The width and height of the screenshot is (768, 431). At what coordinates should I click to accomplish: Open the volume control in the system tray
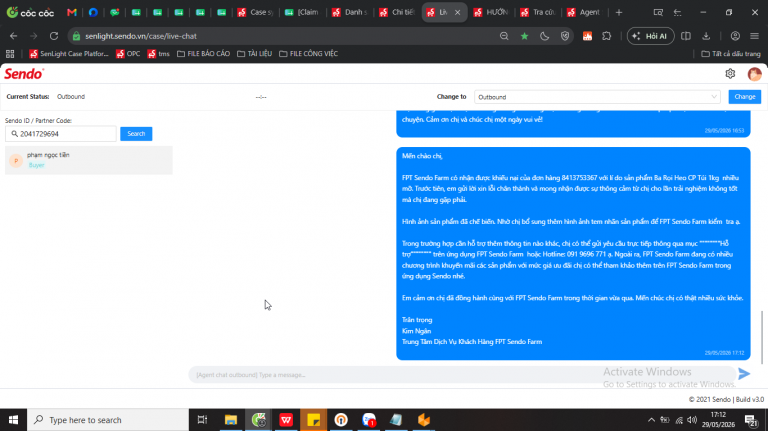point(692,420)
